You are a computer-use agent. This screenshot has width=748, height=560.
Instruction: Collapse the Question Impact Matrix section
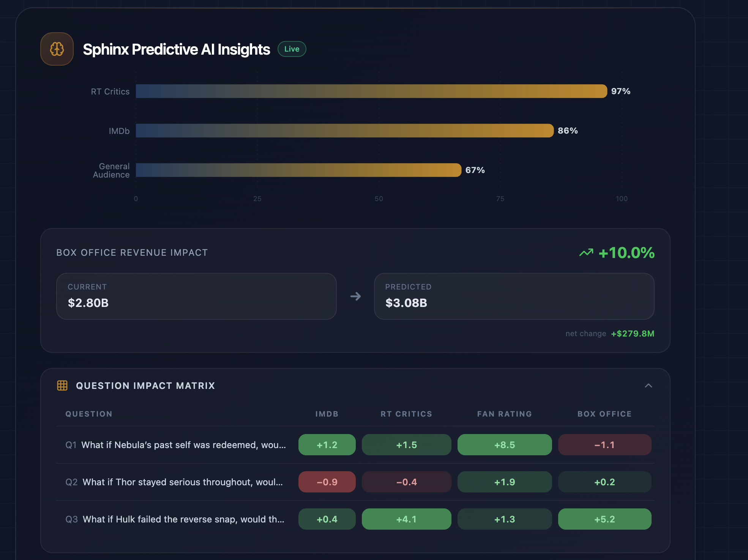pyautogui.click(x=648, y=385)
